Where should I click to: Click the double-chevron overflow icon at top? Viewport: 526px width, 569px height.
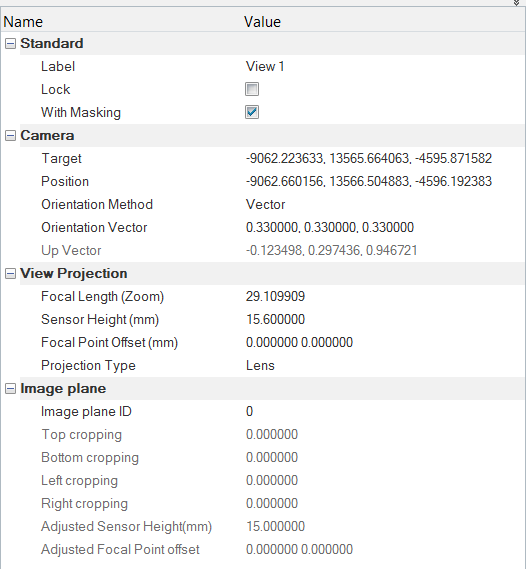click(517, 3)
